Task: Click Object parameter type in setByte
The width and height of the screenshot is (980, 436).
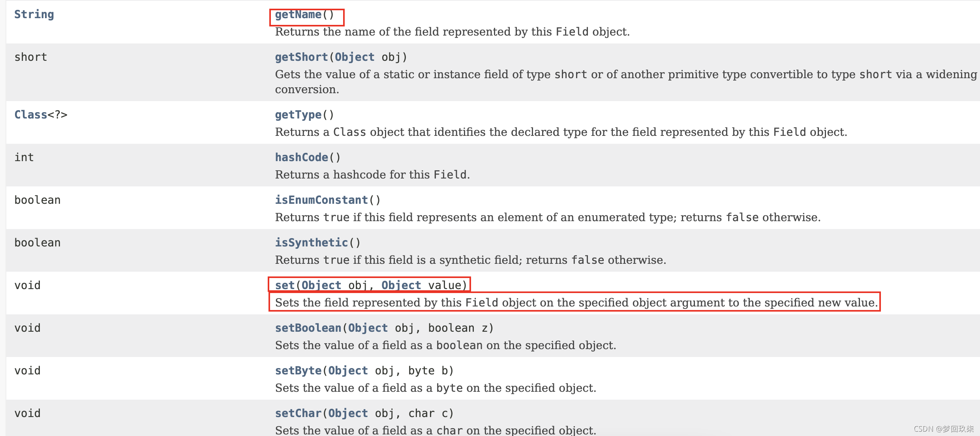Action: (348, 371)
